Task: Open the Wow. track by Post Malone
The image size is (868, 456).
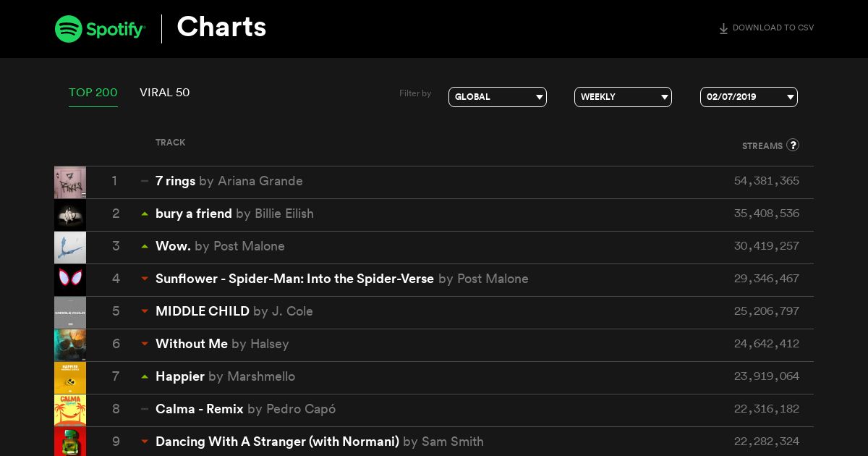Action: [x=173, y=246]
